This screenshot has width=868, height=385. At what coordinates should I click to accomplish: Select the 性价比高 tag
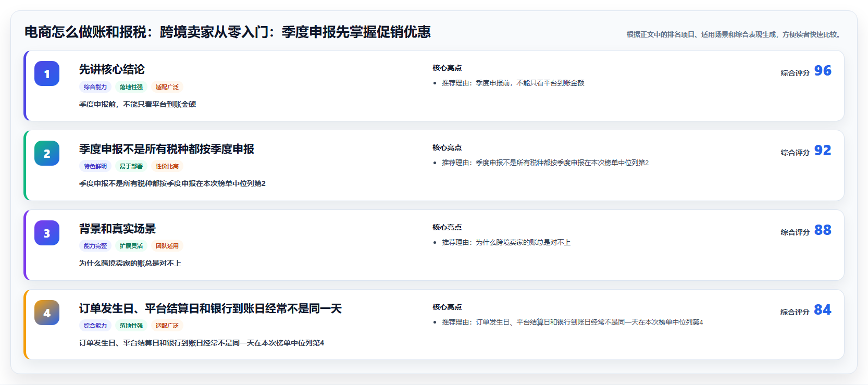[x=167, y=166]
